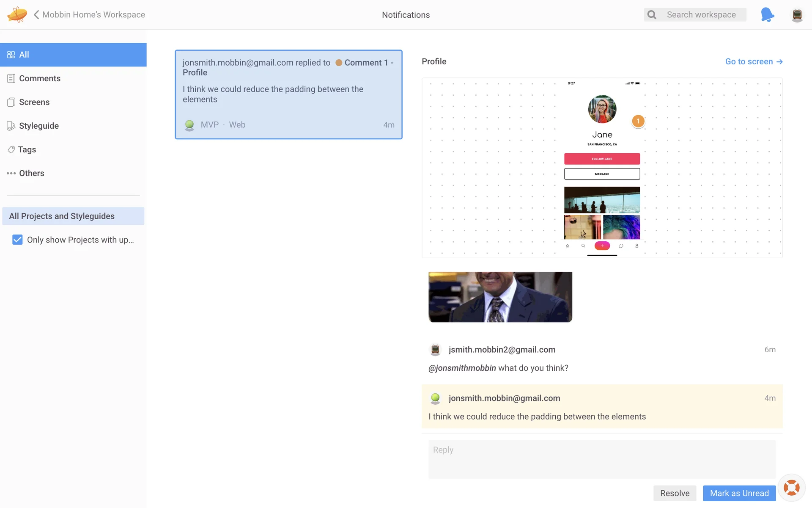
Task: Filter notifications by Tags
Action: point(27,149)
